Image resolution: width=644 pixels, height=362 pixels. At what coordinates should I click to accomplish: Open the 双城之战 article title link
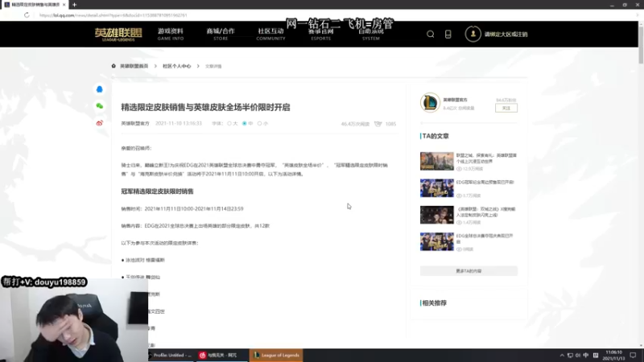485,212
